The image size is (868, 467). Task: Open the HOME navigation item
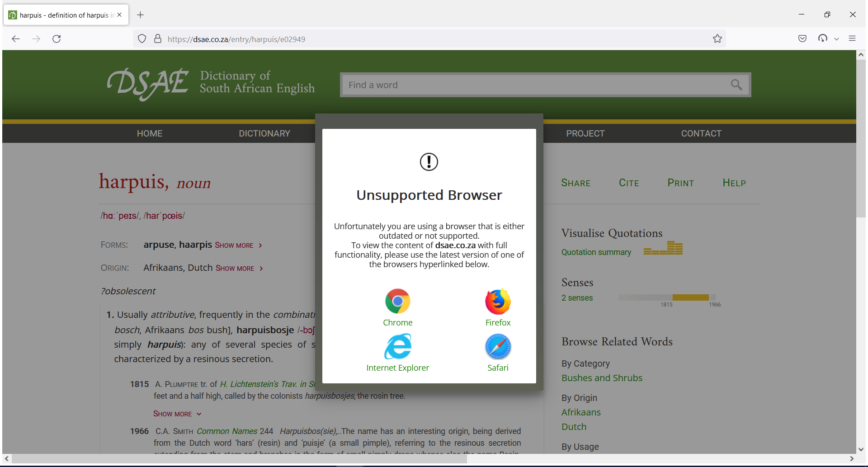[x=150, y=133]
